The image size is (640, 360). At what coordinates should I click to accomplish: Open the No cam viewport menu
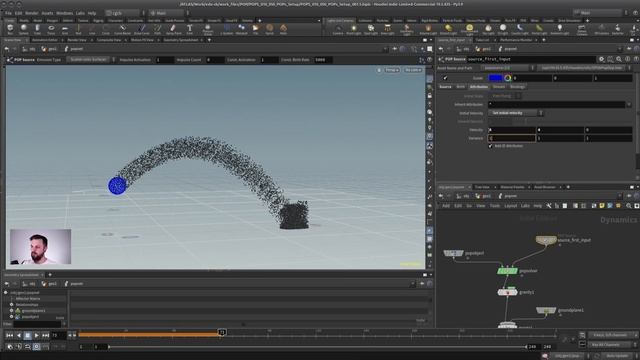tap(413, 70)
